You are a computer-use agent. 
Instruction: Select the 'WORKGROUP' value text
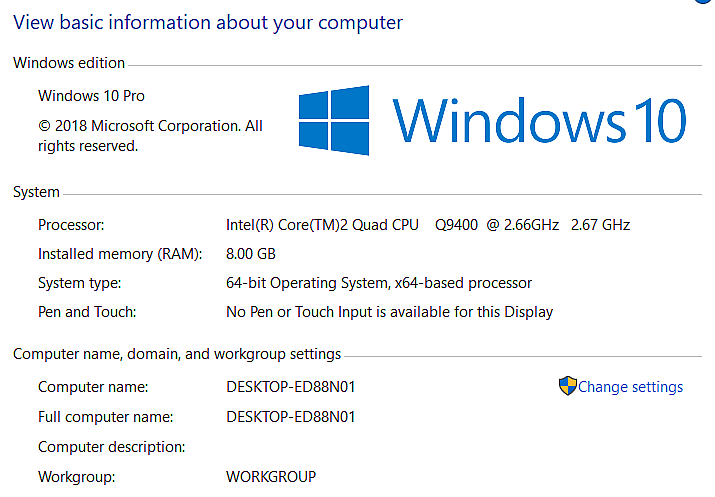point(271,477)
